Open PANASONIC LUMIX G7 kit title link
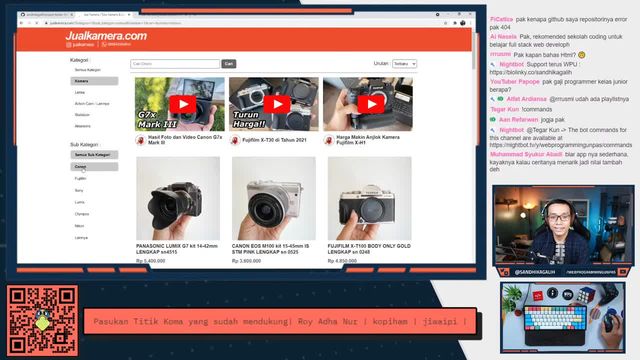 coord(177,249)
